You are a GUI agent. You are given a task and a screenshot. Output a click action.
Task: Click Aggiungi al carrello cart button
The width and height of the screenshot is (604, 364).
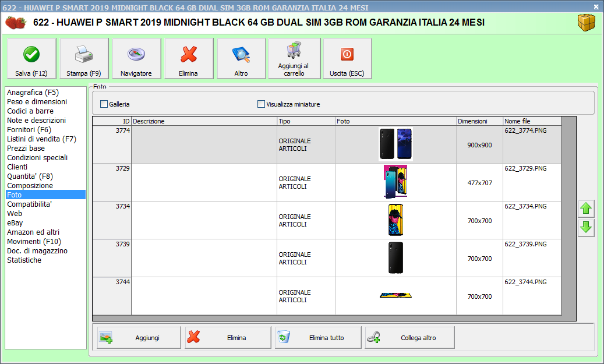click(294, 59)
